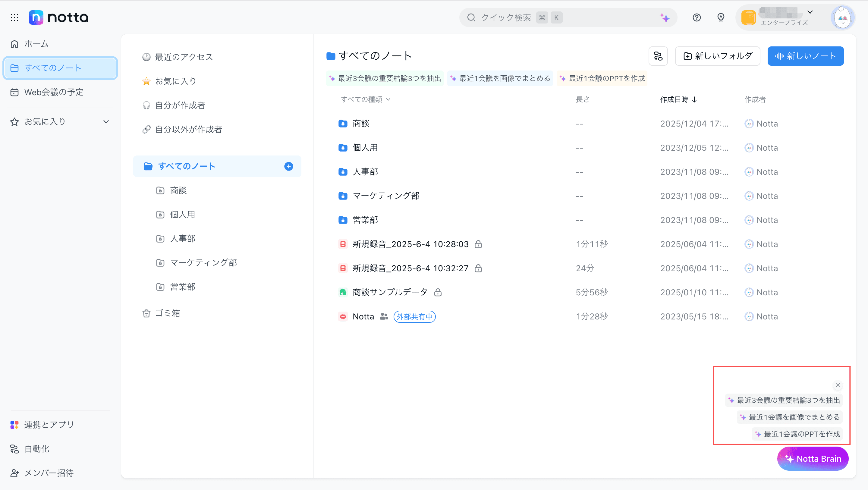Click the AI sparkle icon in search bar
The width and height of the screenshot is (868, 490).
pos(665,17)
